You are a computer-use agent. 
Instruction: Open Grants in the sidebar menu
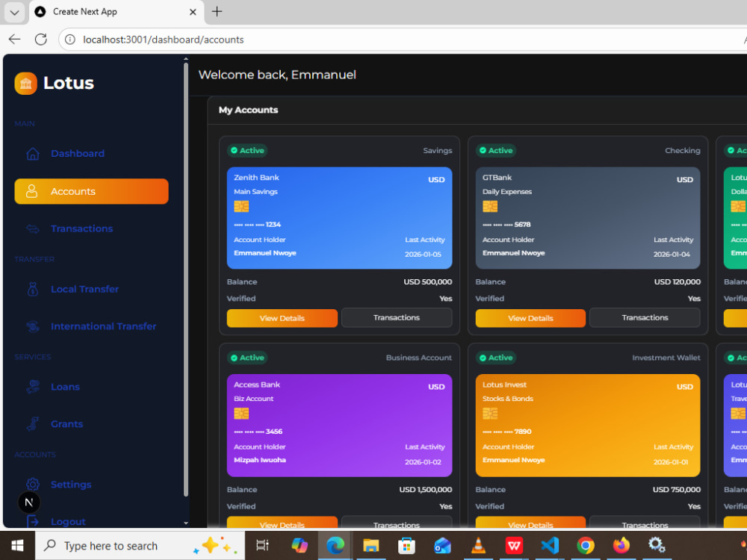91,424
